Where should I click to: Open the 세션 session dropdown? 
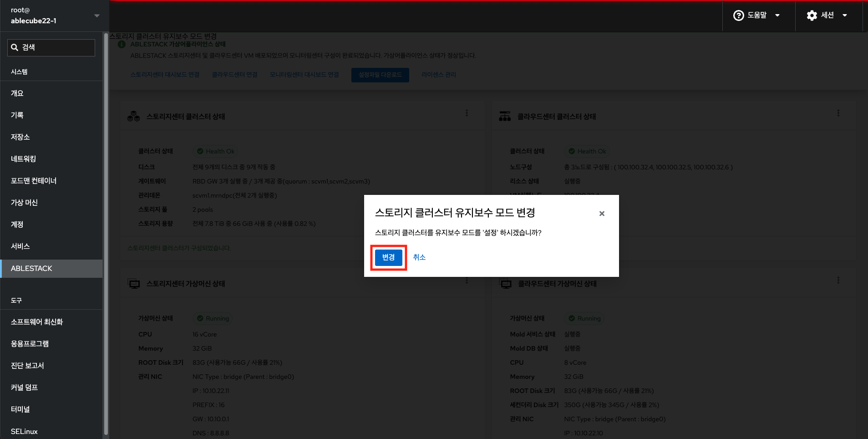[x=827, y=15]
